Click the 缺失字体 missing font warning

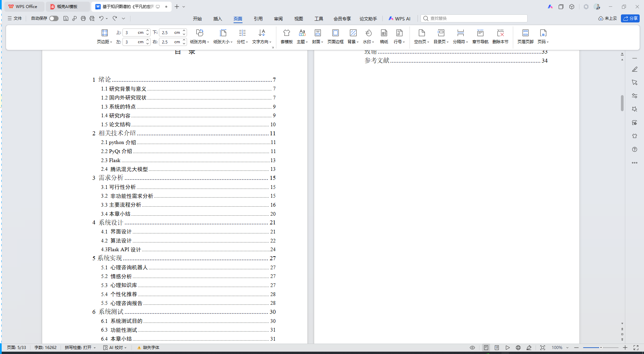pos(148,348)
